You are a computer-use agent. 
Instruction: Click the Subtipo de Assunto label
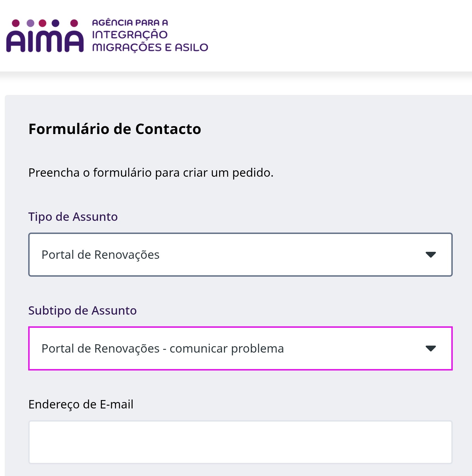(x=82, y=310)
